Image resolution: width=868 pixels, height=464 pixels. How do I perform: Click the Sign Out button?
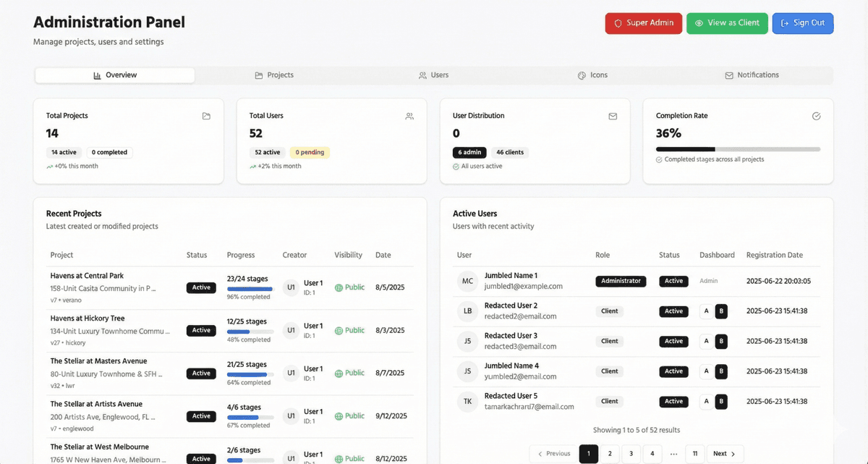(x=803, y=23)
